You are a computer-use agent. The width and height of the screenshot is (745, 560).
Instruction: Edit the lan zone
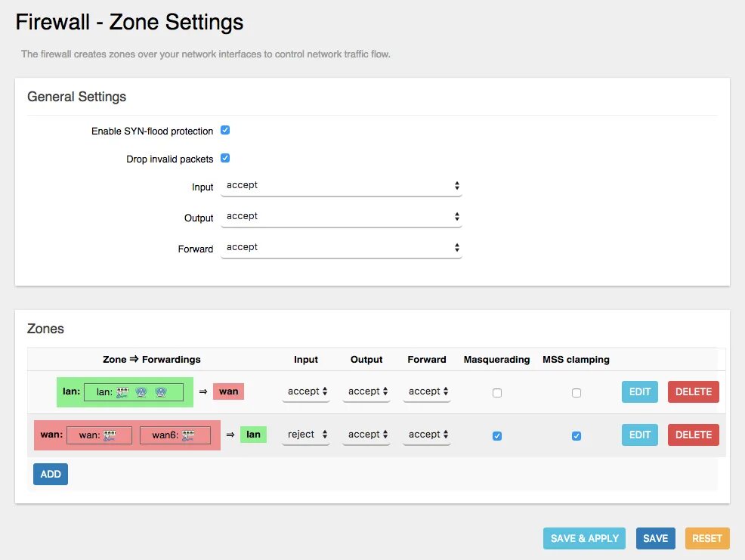639,391
